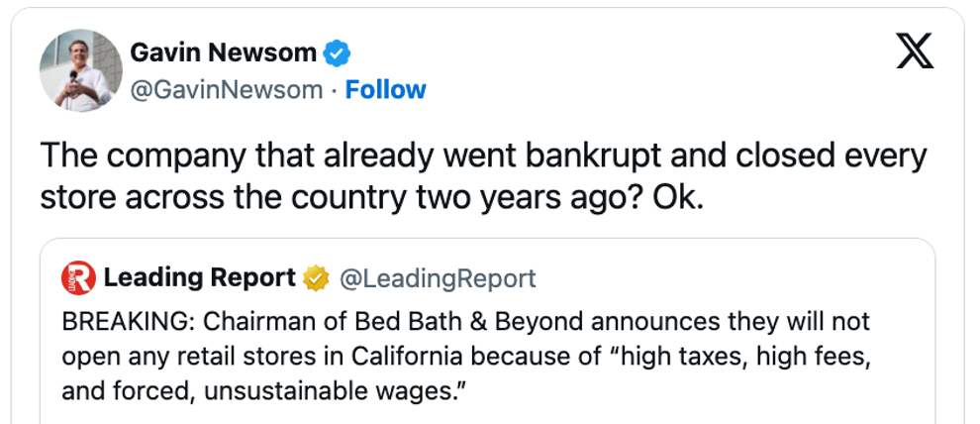This screenshot has width=980, height=424.
Task: Visit the @LeadingReport handle
Action: click(438, 278)
